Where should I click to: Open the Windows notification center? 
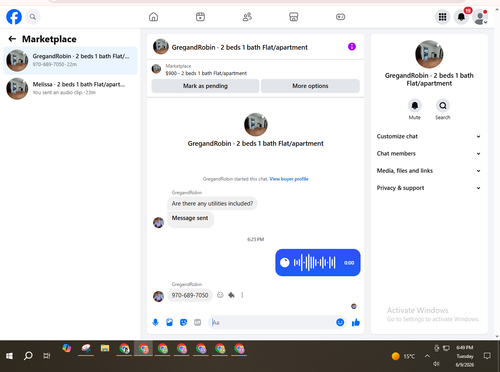(487, 356)
